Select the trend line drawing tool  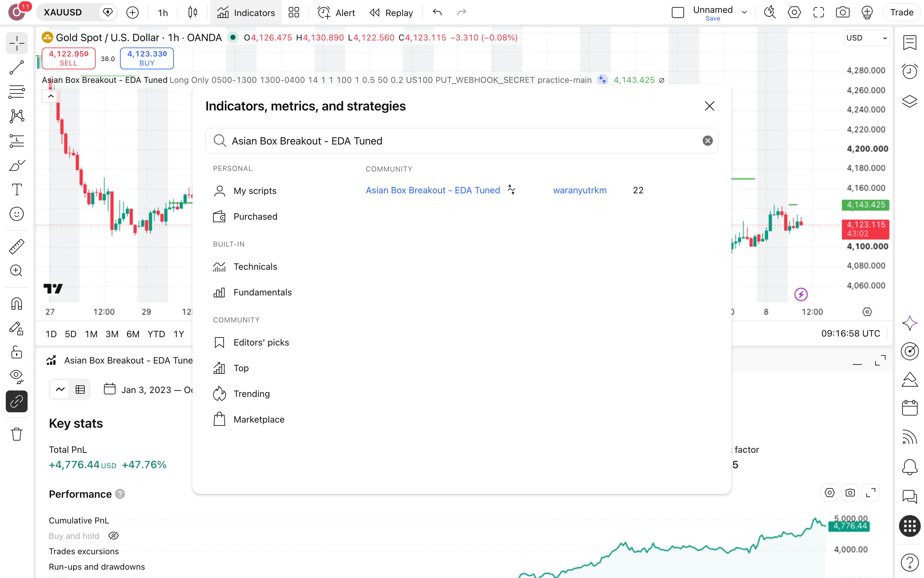(x=16, y=68)
